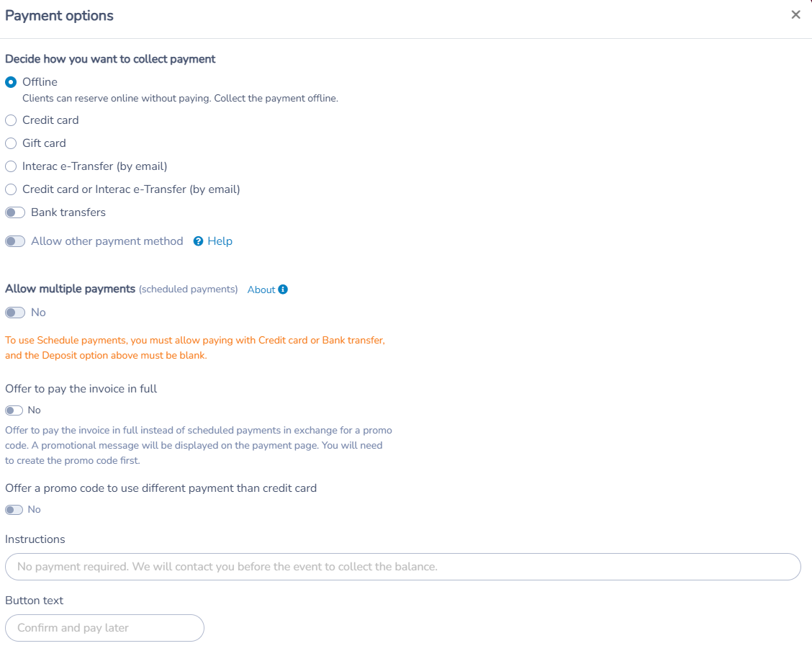Focus the Button text input field
Viewport: 812px width, 651px height.
tap(104, 628)
